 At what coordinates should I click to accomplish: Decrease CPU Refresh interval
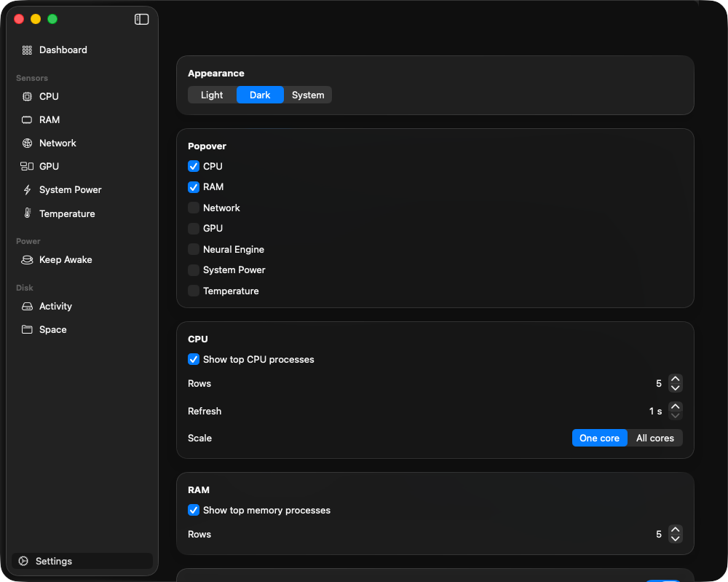(676, 416)
